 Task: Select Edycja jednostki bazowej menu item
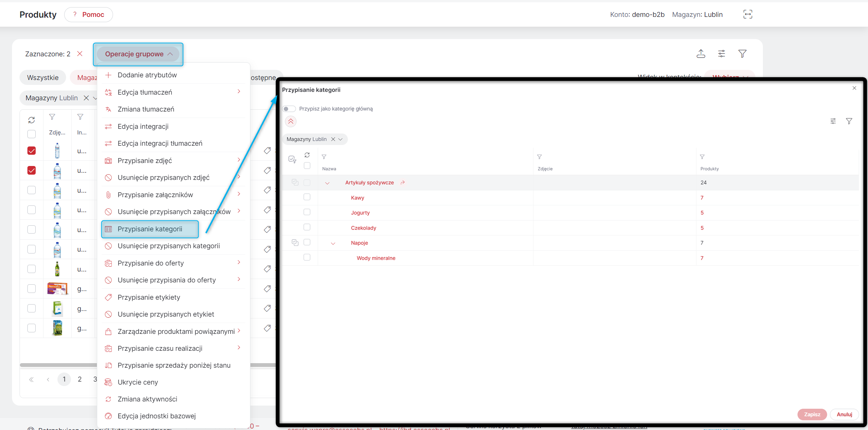tap(173, 416)
